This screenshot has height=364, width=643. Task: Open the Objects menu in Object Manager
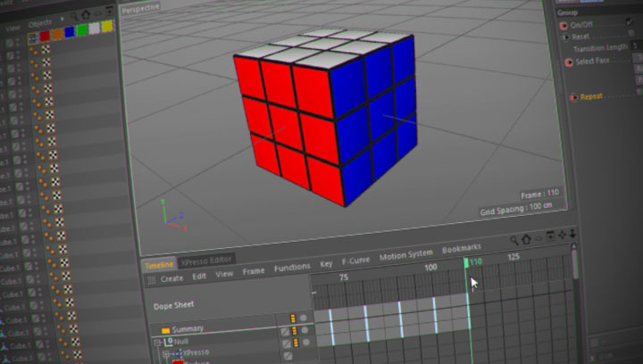coord(40,24)
